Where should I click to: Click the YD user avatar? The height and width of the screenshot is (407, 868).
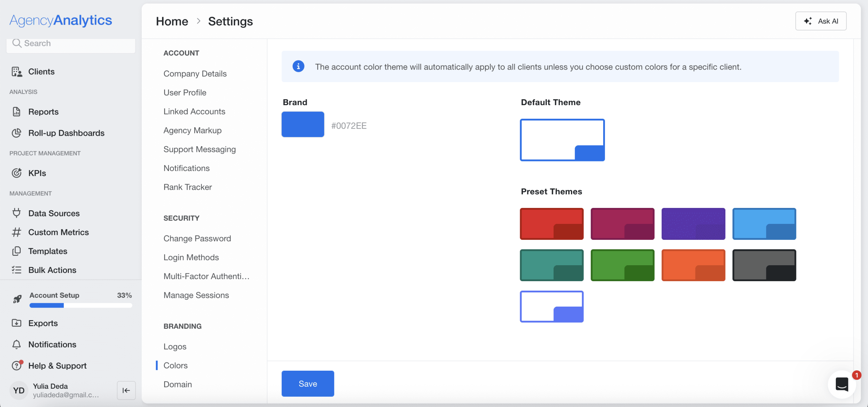pos(19,390)
